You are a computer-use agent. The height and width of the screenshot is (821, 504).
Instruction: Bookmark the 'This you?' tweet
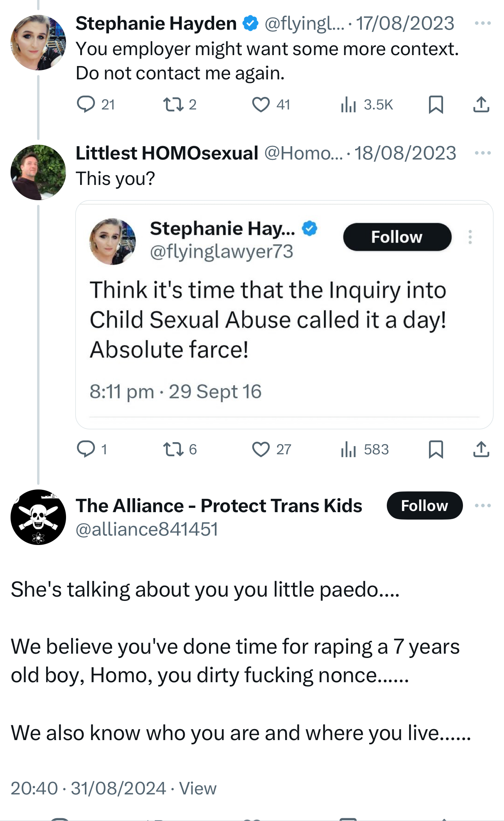(x=436, y=449)
